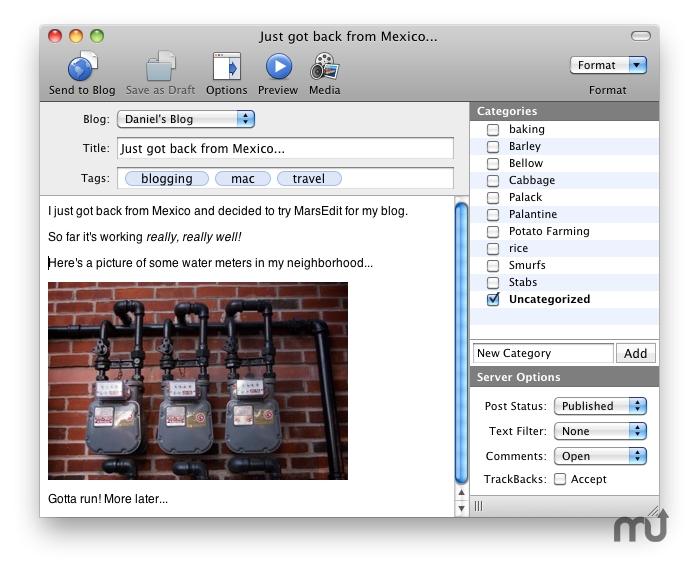
Task: Select the water meters image in post
Action: pyautogui.click(x=198, y=380)
